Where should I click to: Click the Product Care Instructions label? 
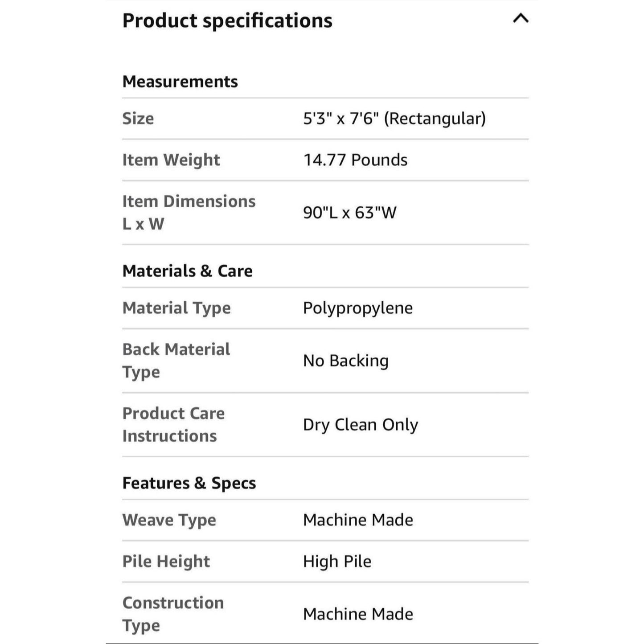coord(173,424)
